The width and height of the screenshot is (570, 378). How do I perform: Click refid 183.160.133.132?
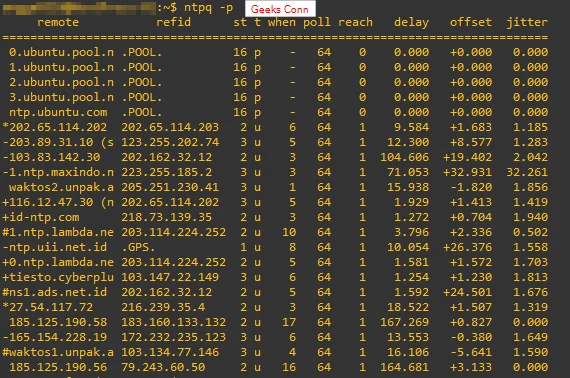[x=173, y=322]
